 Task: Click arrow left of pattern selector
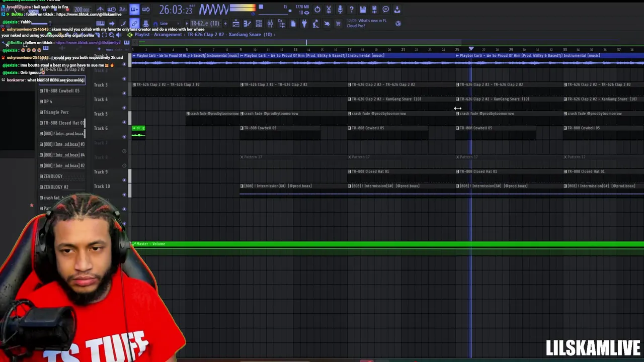coord(187,24)
